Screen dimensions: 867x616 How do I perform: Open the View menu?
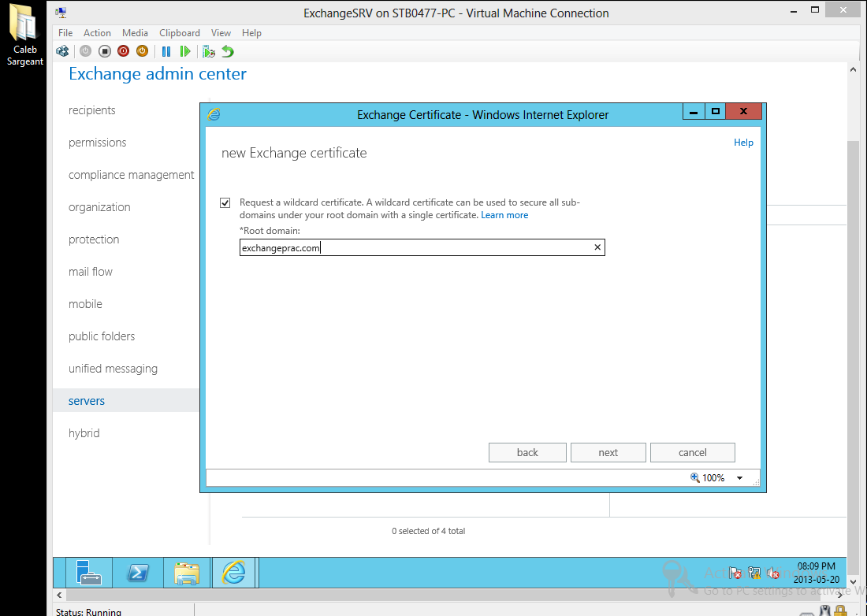[x=221, y=33]
